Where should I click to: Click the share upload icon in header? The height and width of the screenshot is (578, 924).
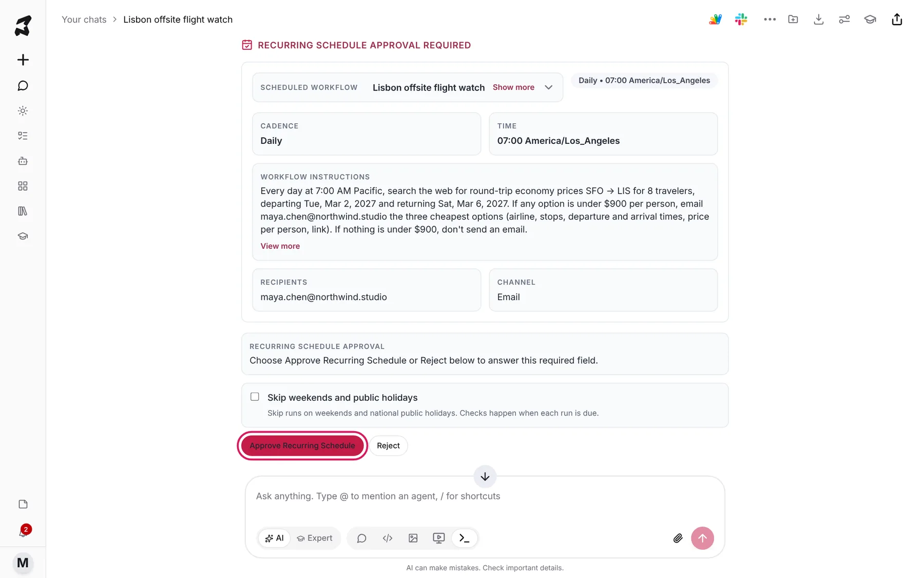897,20
